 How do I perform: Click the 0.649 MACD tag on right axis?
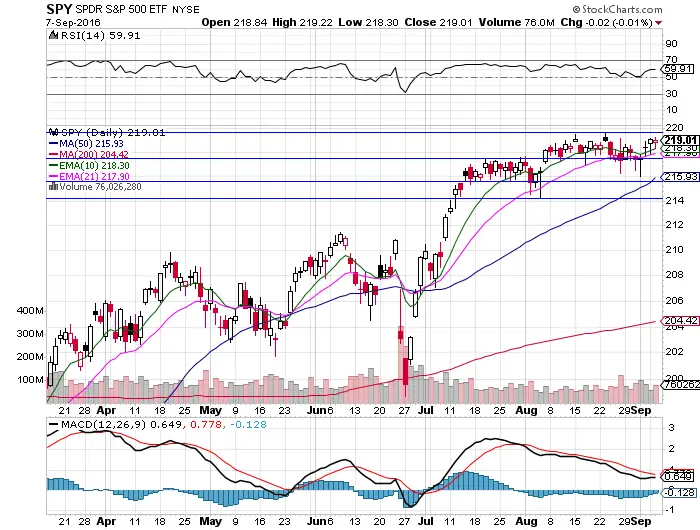pyautogui.click(x=679, y=476)
